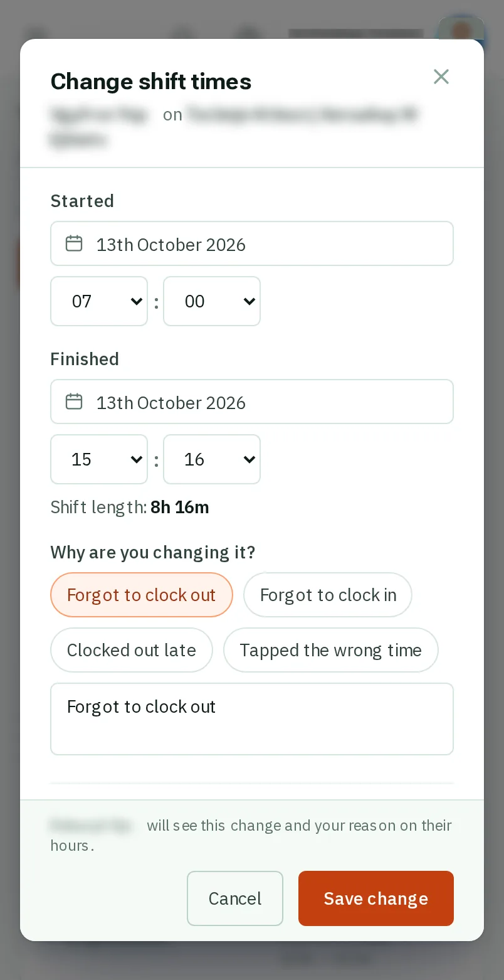Image resolution: width=504 pixels, height=980 pixels.
Task: Click the Finished date calendar icon
Action: pyautogui.click(x=74, y=402)
